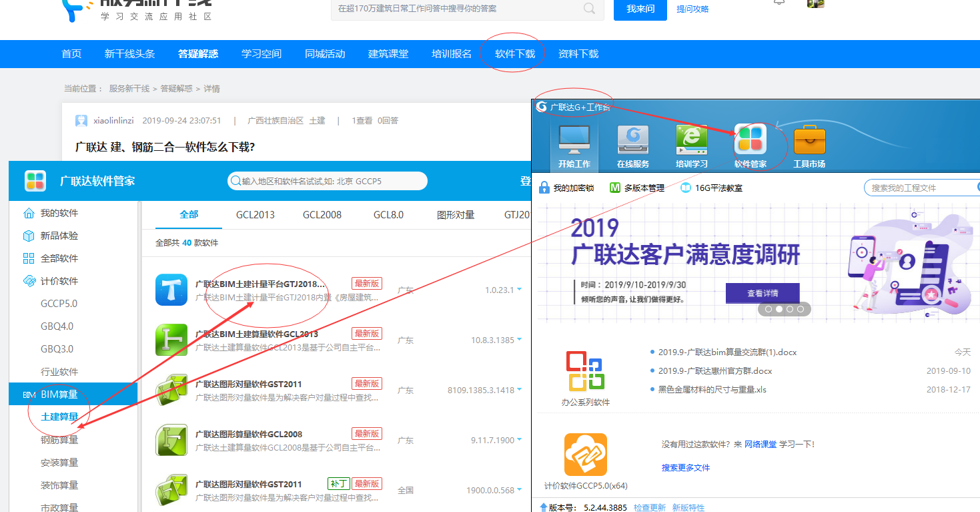Click the 计价软件 sidebar icon

tap(29, 281)
